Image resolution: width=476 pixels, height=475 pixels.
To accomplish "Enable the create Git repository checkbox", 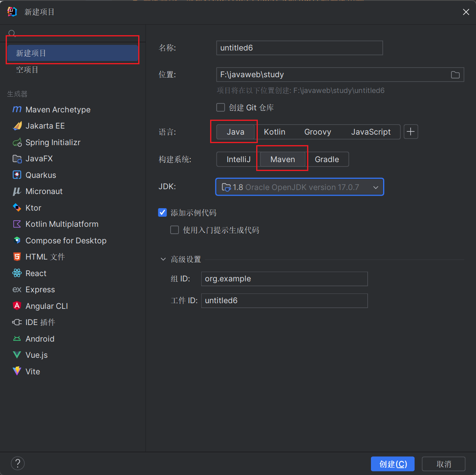I will pyautogui.click(x=221, y=108).
